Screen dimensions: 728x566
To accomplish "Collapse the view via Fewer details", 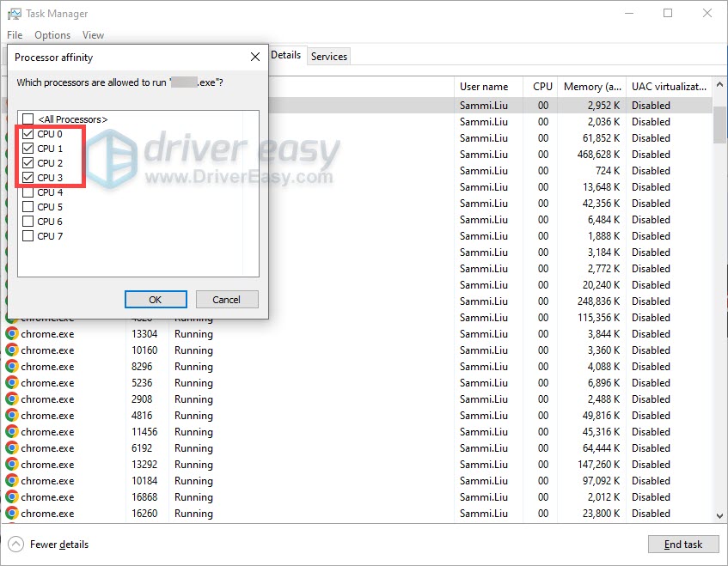I will tap(48, 544).
